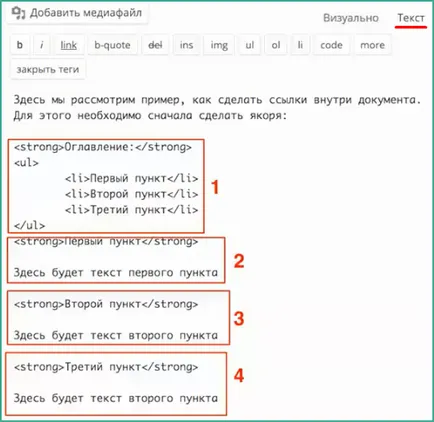Insert a link using the link button

click(69, 45)
